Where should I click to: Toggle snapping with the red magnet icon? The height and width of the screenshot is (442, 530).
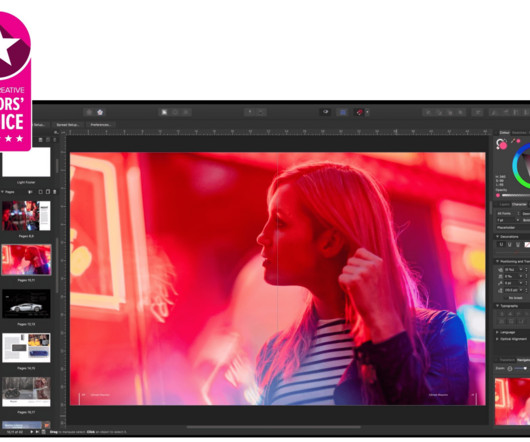pyautogui.click(x=359, y=112)
